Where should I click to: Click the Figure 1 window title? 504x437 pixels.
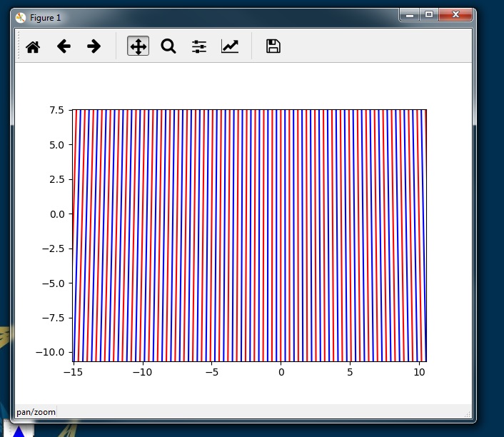[x=45, y=18]
